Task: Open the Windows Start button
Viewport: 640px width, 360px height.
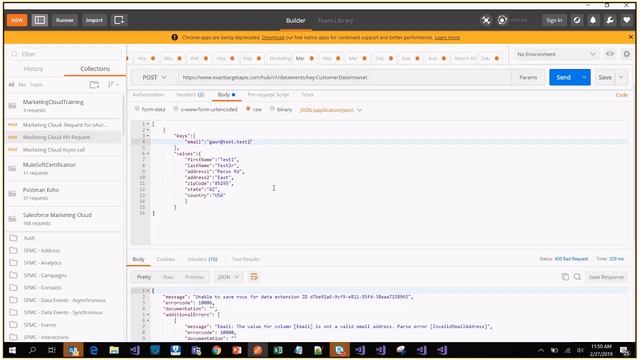Action: (x=12, y=350)
